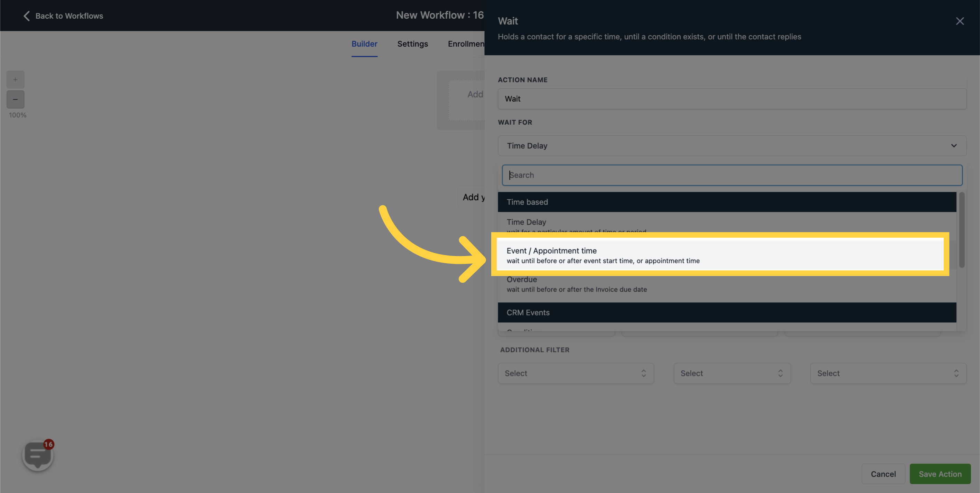
Task: Save the Wait action
Action: (x=940, y=474)
